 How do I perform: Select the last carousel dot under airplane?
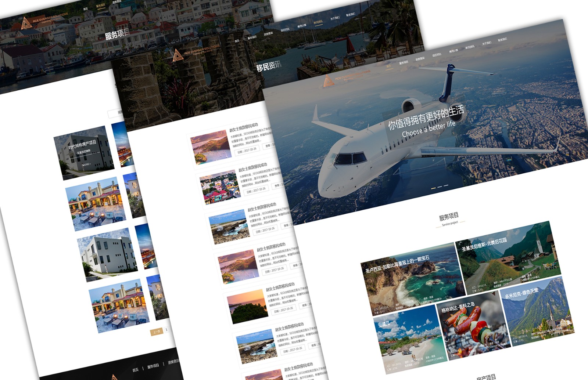pos(446,185)
